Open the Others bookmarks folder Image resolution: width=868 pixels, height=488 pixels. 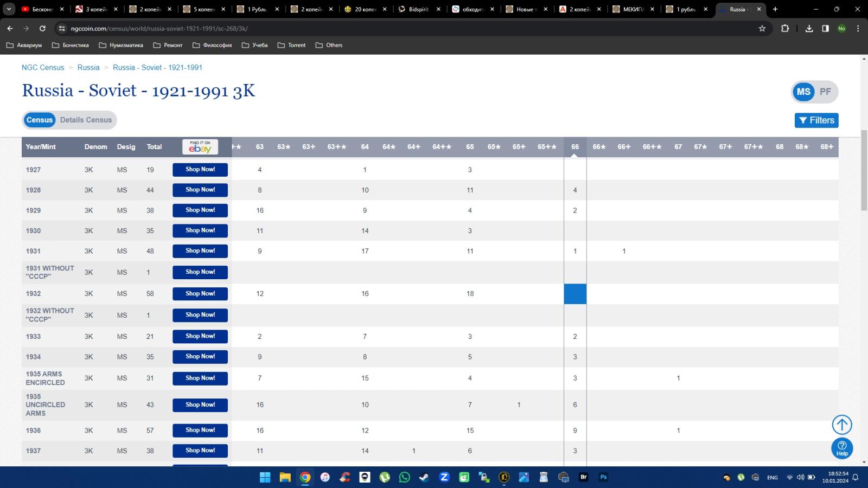point(329,45)
